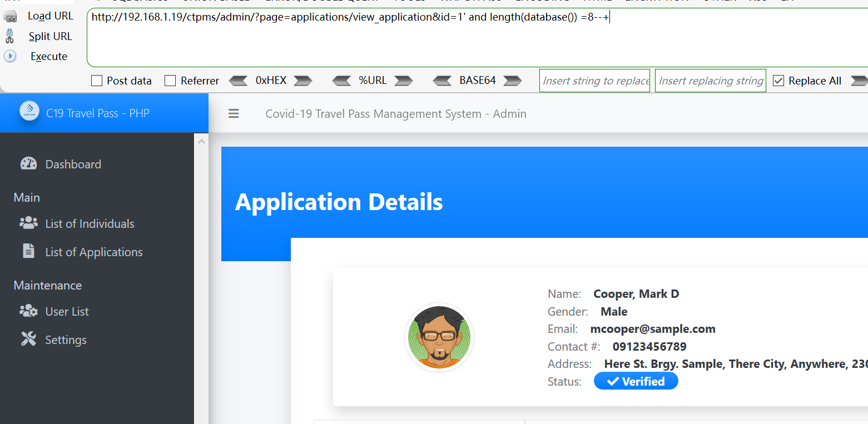Click left arrow beside 0xHEX to decode

coord(238,81)
